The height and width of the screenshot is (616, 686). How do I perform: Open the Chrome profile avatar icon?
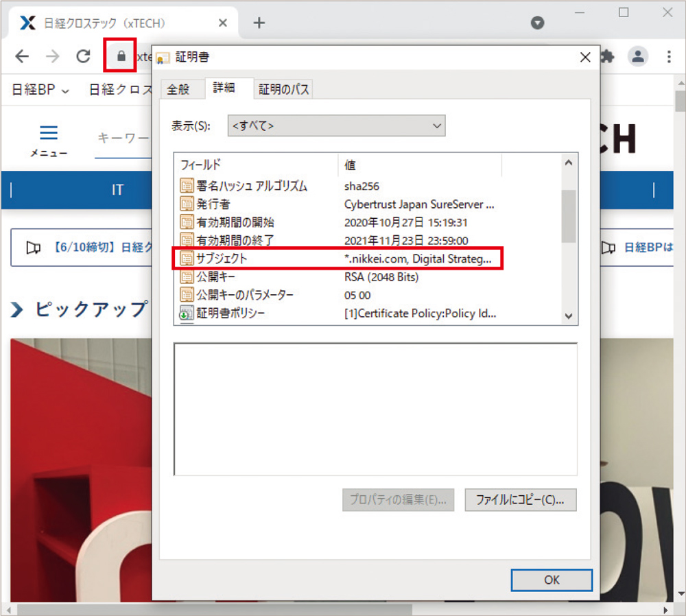point(638,56)
